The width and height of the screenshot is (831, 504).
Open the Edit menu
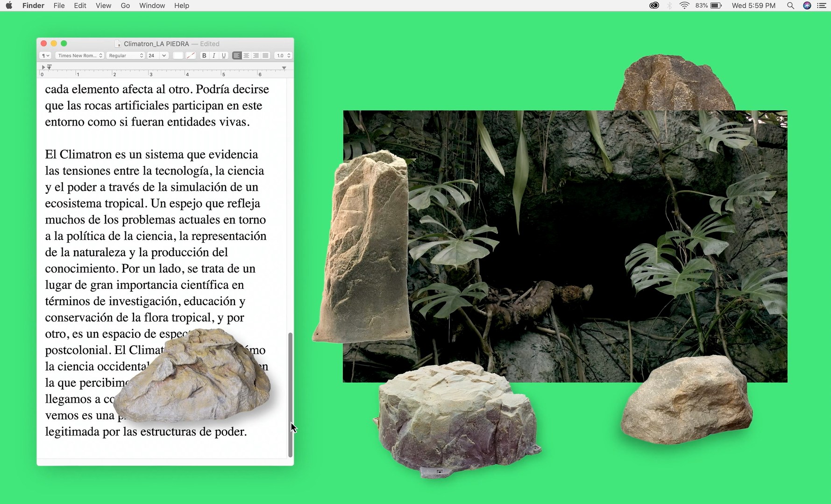(x=80, y=6)
